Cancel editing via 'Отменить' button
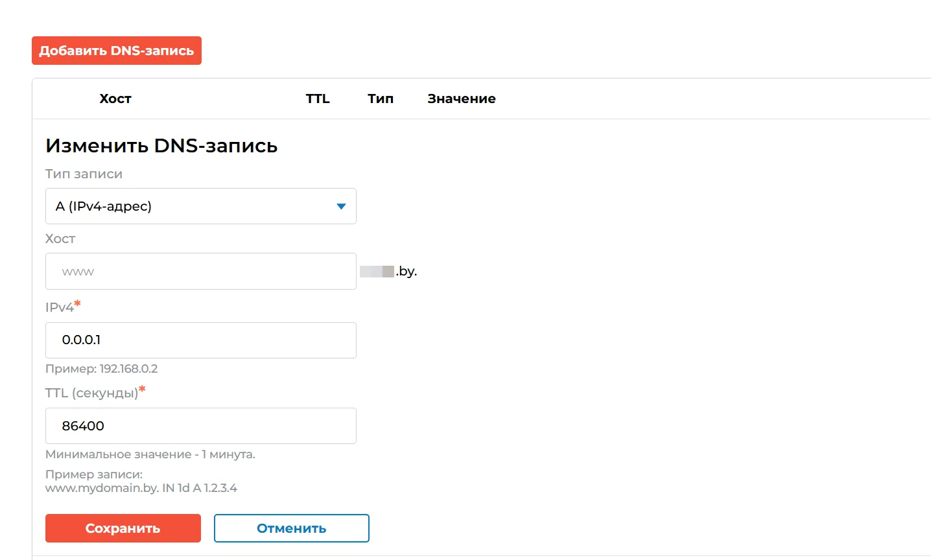931x560 pixels. click(x=291, y=528)
